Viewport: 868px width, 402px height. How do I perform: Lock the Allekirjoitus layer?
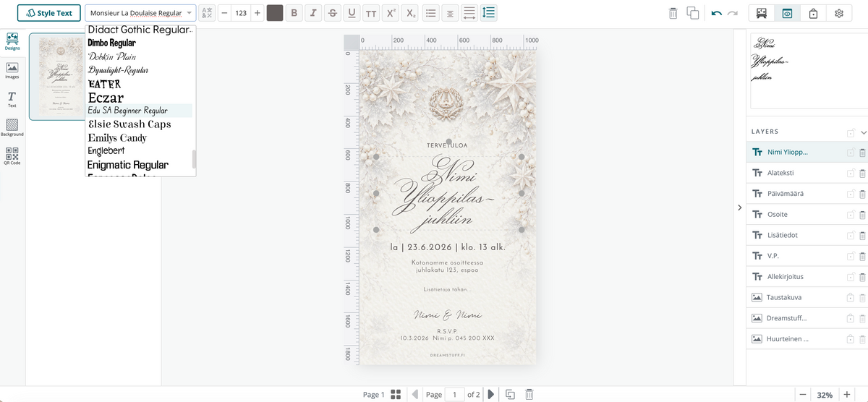tap(851, 277)
